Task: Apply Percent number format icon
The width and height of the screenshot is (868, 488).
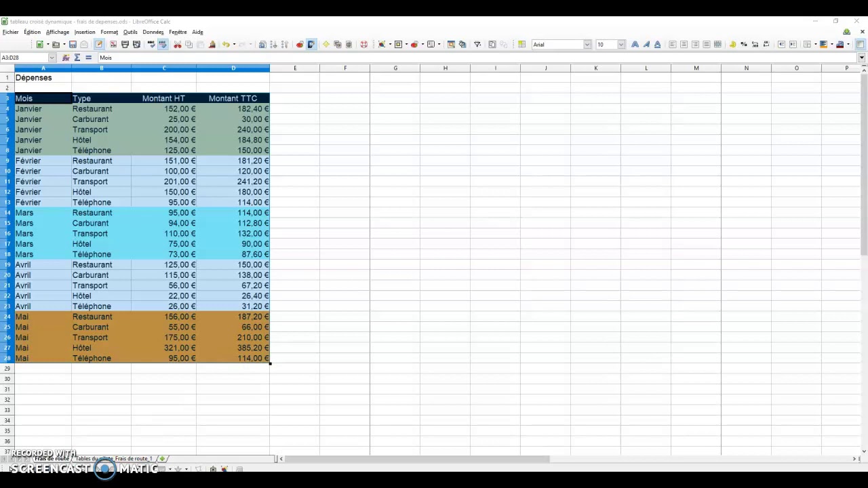Action: click(743, 44)
